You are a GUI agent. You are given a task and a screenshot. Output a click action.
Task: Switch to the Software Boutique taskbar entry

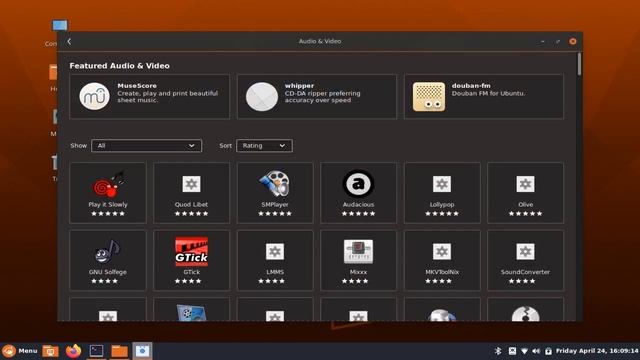[142, 351]
